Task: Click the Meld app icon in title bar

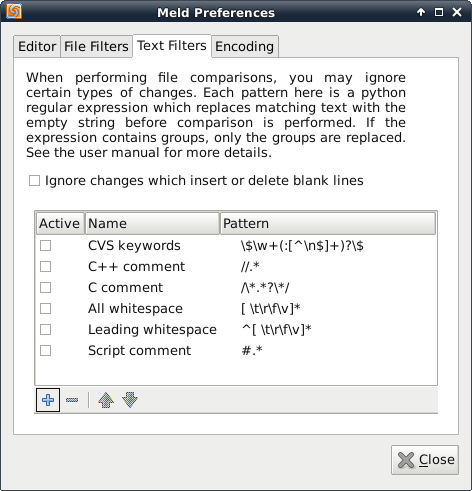Action: tap(14, 11)
